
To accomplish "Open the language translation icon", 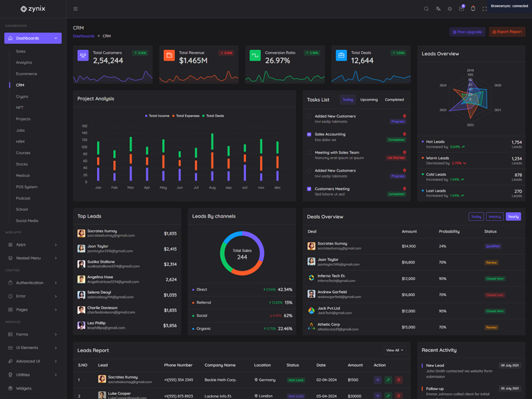I will coord(438,9).
